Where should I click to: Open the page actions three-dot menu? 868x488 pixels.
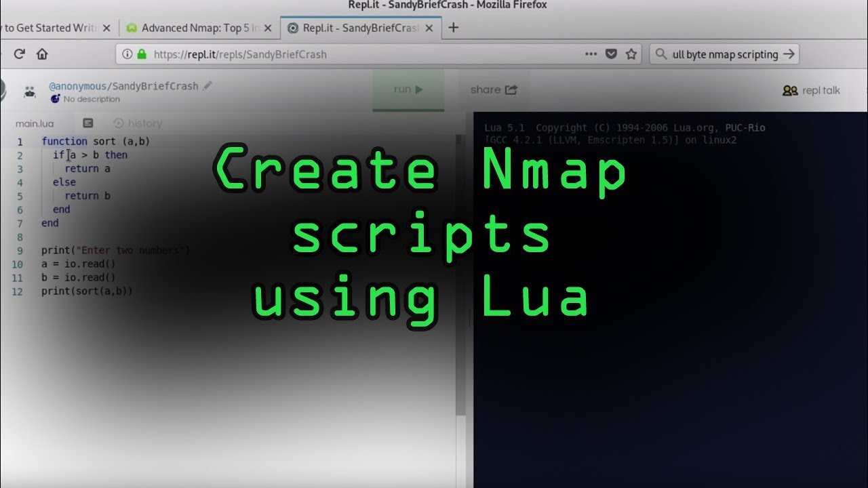[591, 54]
